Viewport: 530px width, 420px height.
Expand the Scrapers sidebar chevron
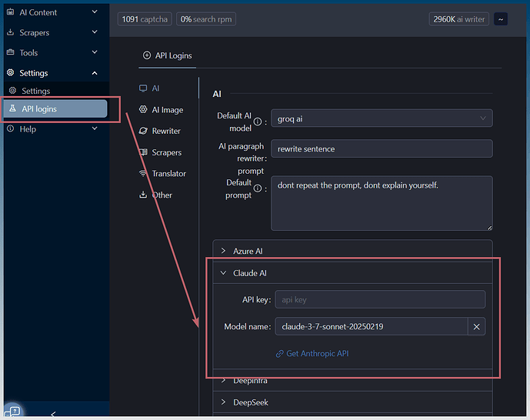(95, 32)
